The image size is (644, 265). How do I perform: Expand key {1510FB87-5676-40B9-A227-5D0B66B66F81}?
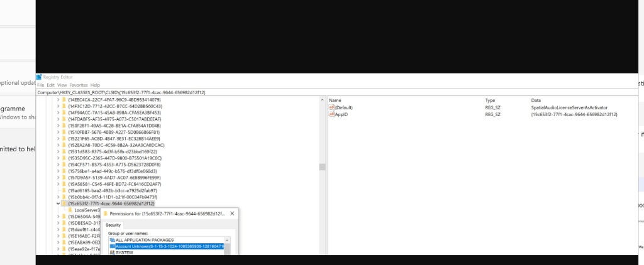click(x=58, y=132)
